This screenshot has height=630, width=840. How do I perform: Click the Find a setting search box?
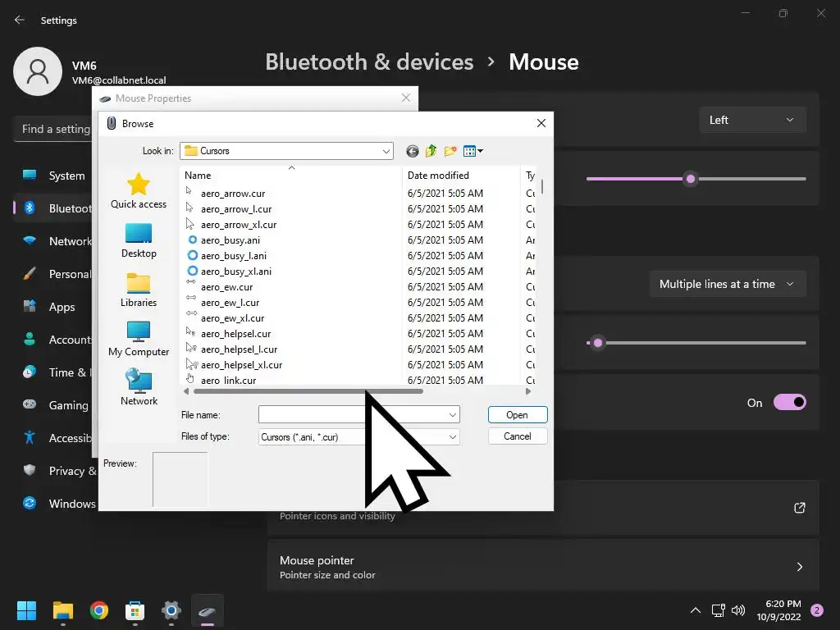pos(52,129)
